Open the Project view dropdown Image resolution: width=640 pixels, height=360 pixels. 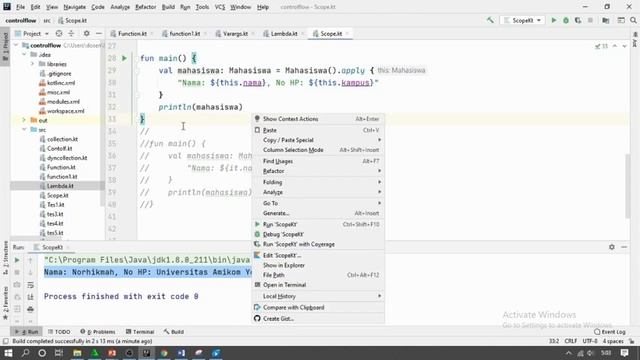[32, 33]
